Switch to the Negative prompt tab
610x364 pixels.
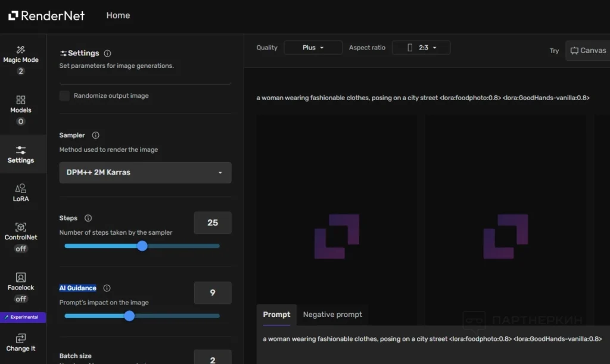(x=332, y=315)
